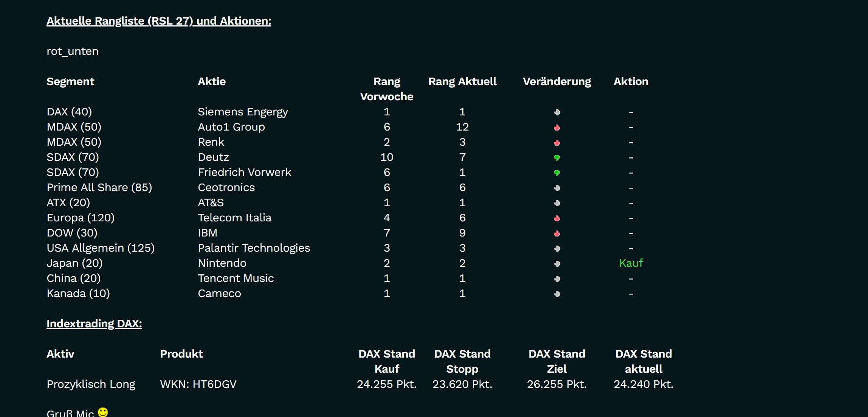Select the Cameco stock name

[219, 293]
